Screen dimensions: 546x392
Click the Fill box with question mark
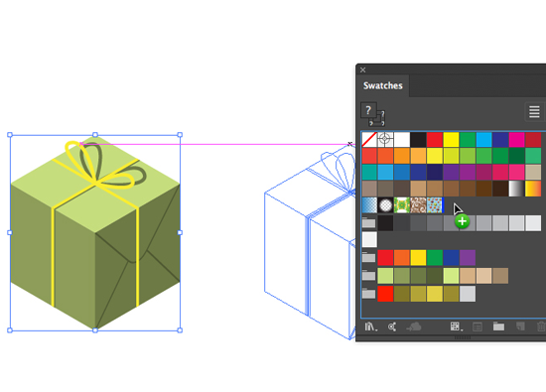pos(368,111)
